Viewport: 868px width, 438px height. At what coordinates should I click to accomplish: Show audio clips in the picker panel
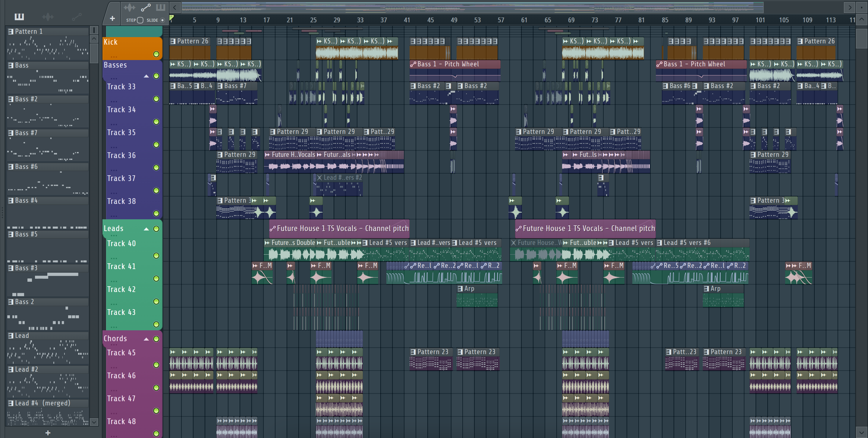48,17
